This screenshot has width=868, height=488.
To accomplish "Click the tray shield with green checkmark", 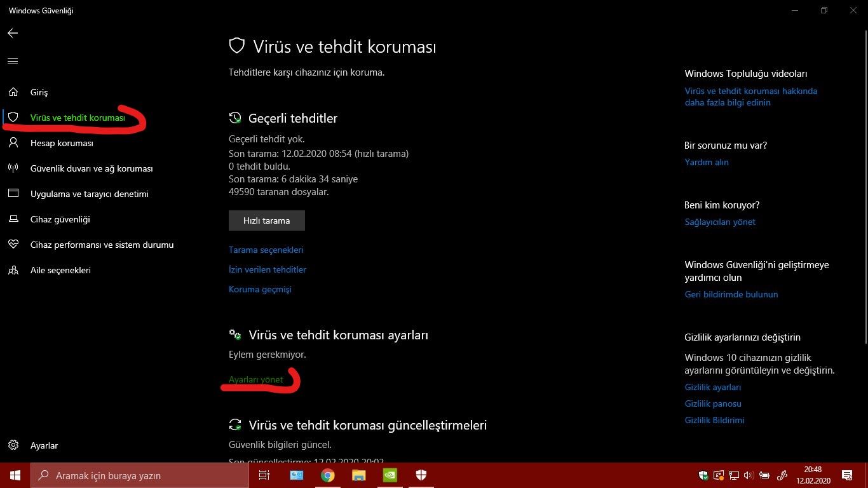I will [703, 475].
